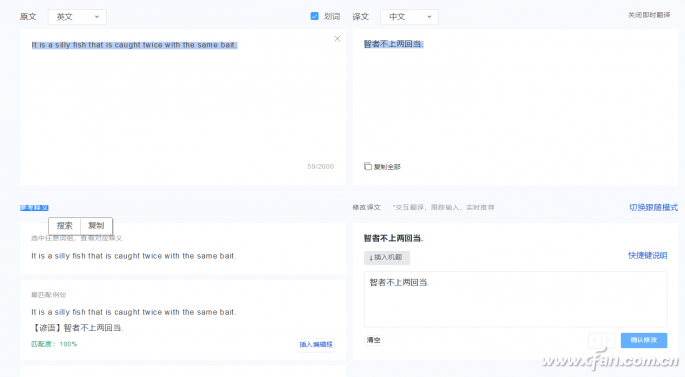Go to next suggestion with right arrow
The height and width of the screenshot is (377, 685).
point(608,340)
